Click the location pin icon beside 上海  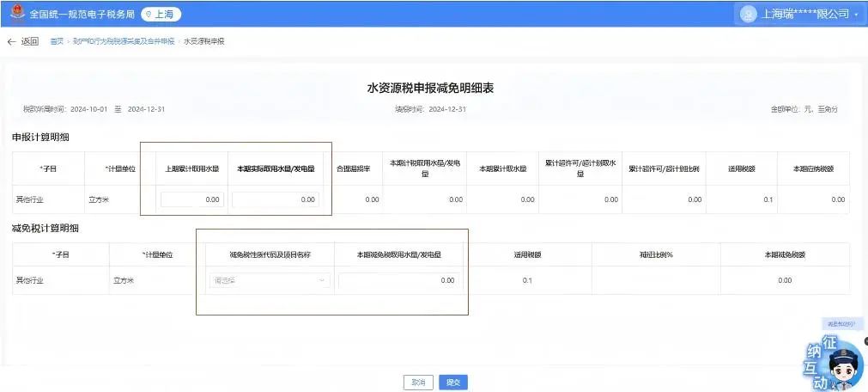tap(149, 15)
